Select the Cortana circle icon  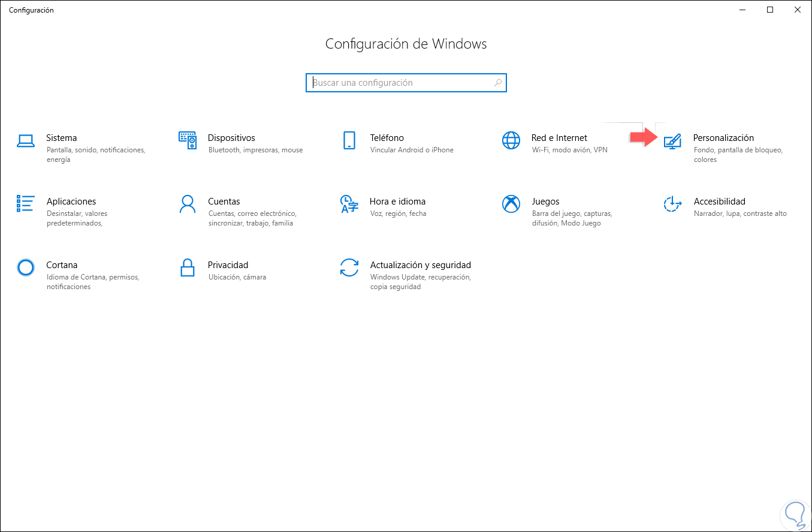point(26,267)
